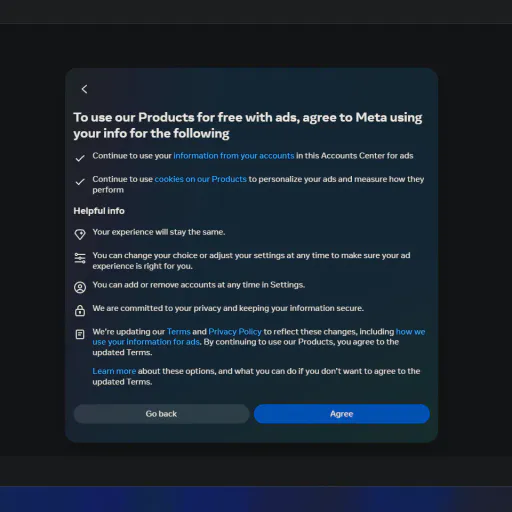This screenshot has height=512, width=512.
Task: Click the padlock icon beside privacy commitment
Action: click(80, 310)
